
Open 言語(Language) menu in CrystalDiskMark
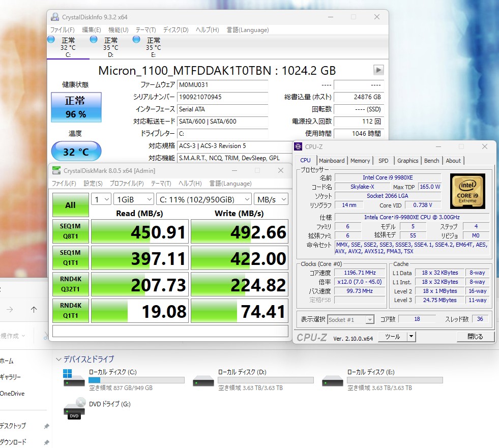click(x=230, y=184)
